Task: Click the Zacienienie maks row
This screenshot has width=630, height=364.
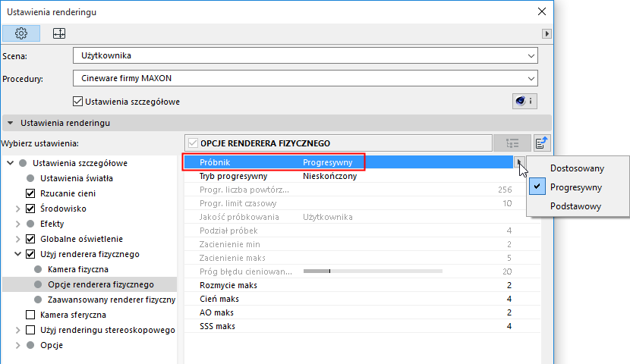Action: (362, 258)
